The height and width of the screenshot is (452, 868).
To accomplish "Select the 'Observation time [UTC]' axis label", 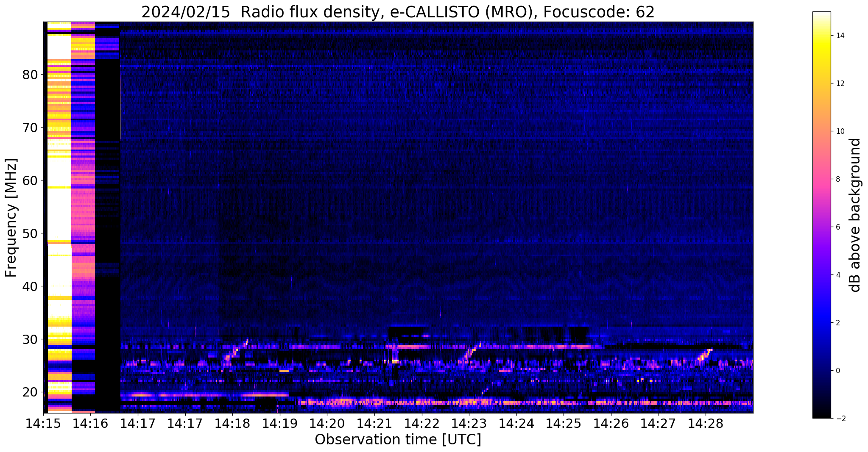I will pyautogui.click(x=398, y=439).
